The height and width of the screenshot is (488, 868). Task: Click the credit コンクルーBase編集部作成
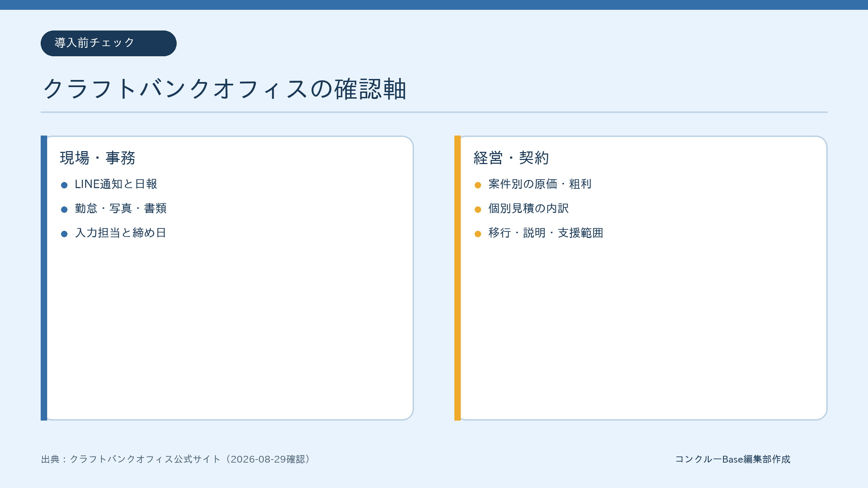tap(733, 459)
